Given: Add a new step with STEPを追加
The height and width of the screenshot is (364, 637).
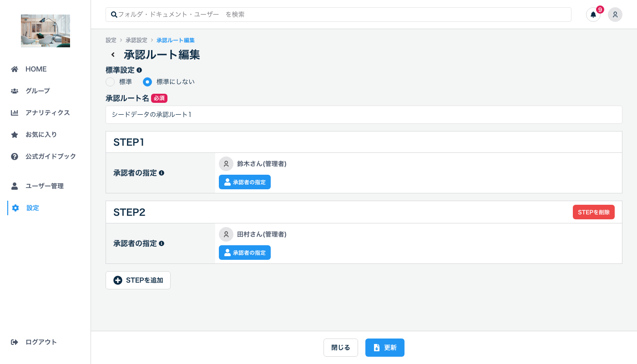Looking at the screenshot, I should tap(138, 280).
